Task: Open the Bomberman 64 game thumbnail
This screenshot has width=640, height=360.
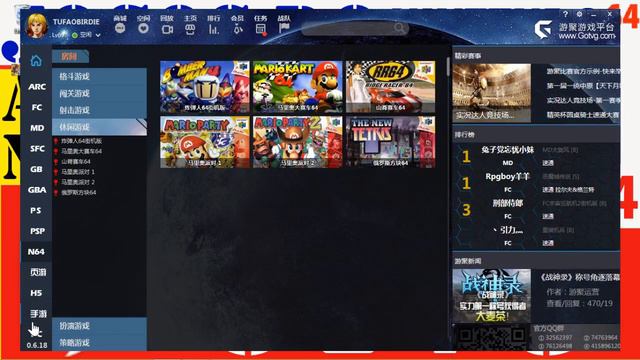Action: click(x=204, y=87)
